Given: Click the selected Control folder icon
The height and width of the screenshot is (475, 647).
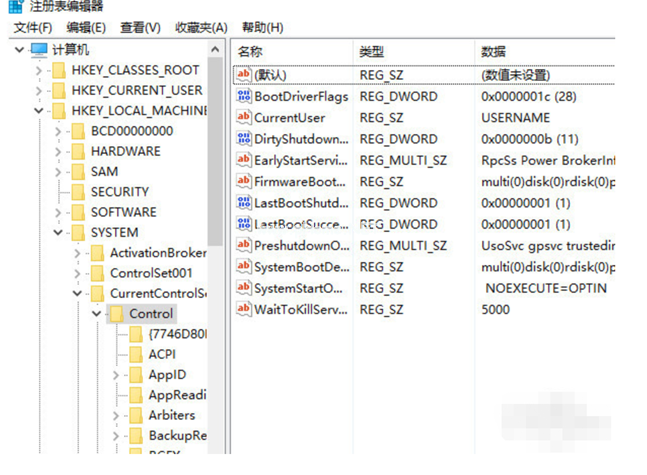Looking at the screenshot, I should [116, 314].
